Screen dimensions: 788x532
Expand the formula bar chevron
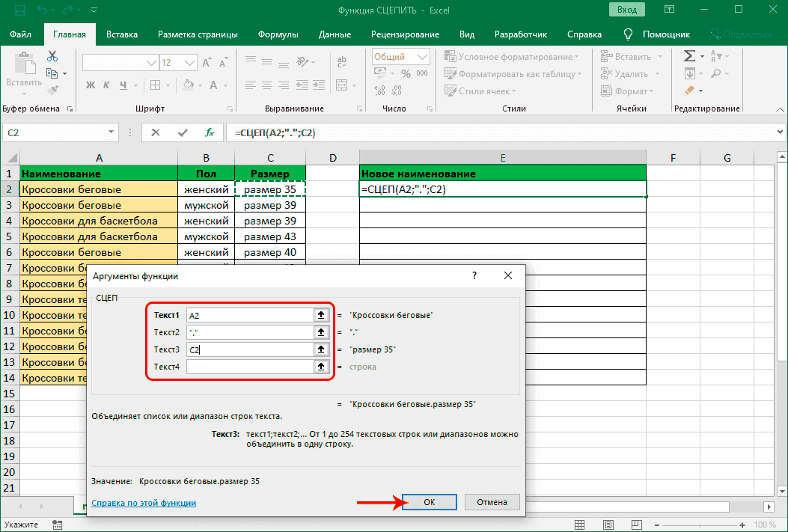click(x=778, y=132)
